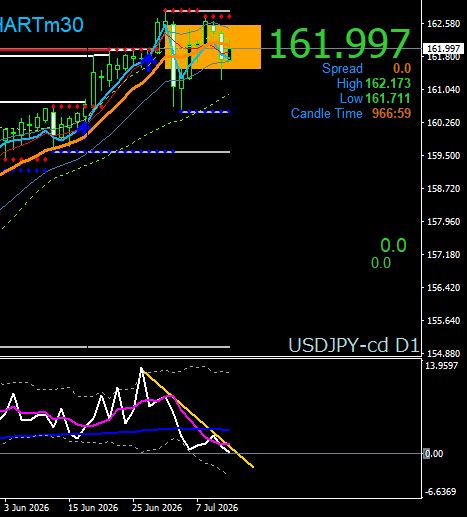Select the 'Spread' label
The image size is (467, 517).
pyautogui.click(x=342, y=68)
